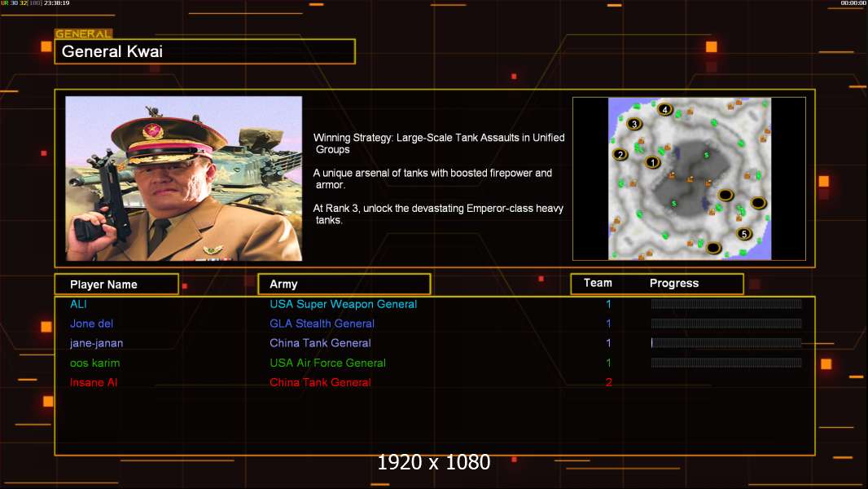Click ALI's loading progress bar
The height and width of the screenshot is (489, 868).
coord(726,303)
